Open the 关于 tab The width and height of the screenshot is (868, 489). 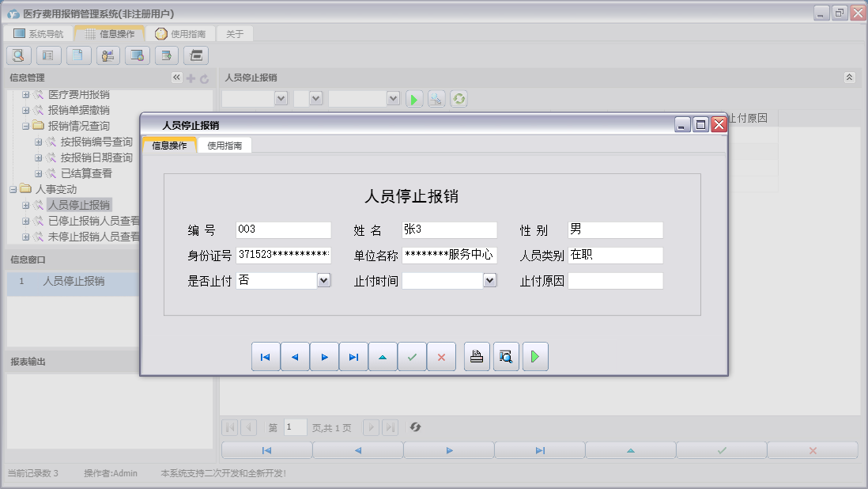coord(235,34)
